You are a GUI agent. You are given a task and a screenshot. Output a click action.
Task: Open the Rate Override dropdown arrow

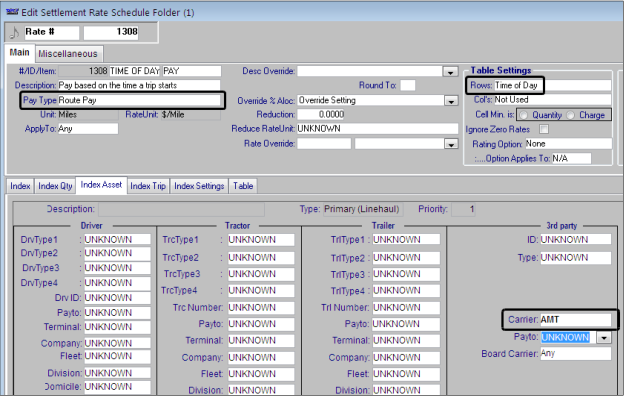click(x=451, y=144)
